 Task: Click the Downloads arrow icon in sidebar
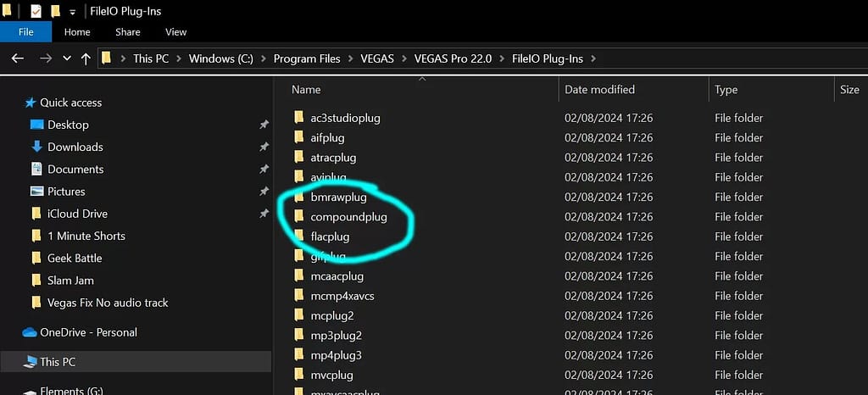(x=37, y=147)
